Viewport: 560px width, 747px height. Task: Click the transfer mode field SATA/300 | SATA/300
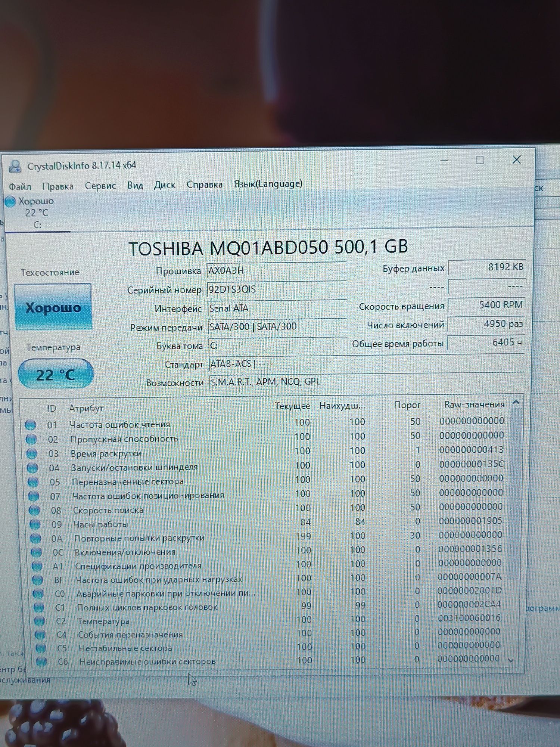277,326
